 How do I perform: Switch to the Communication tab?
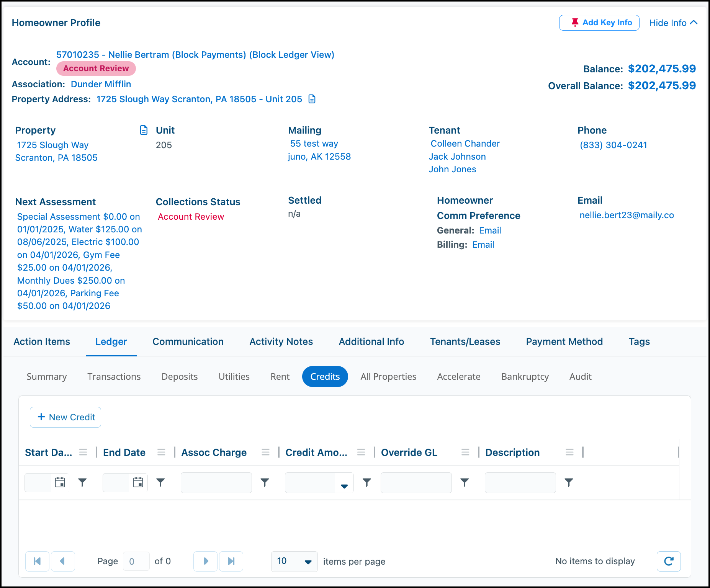tap(188, 341)
